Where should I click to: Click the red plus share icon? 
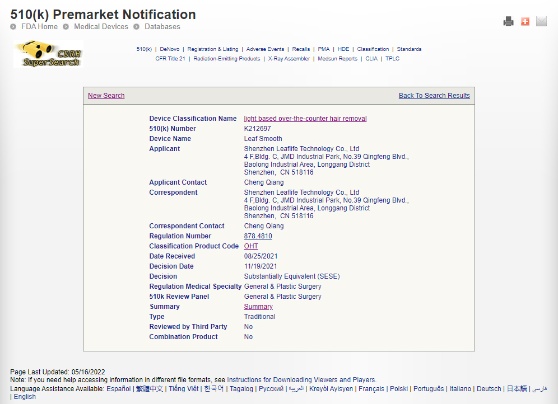tap(525, 22)
